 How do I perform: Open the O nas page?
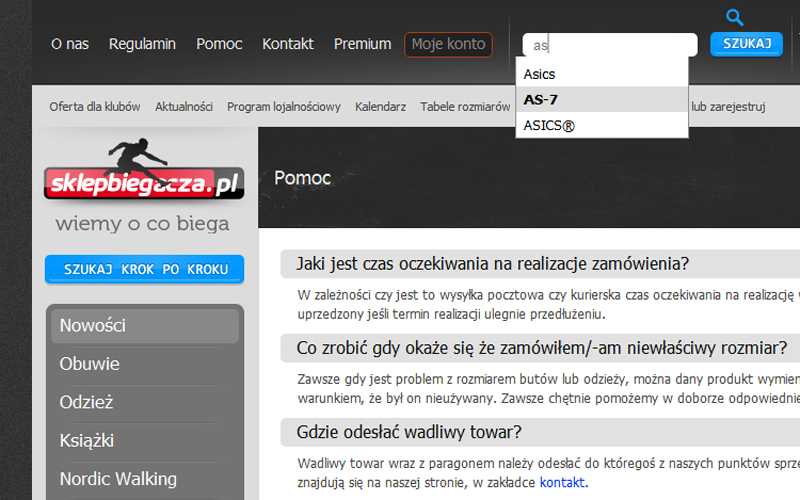pyautogui.click(x=70, y=44)
